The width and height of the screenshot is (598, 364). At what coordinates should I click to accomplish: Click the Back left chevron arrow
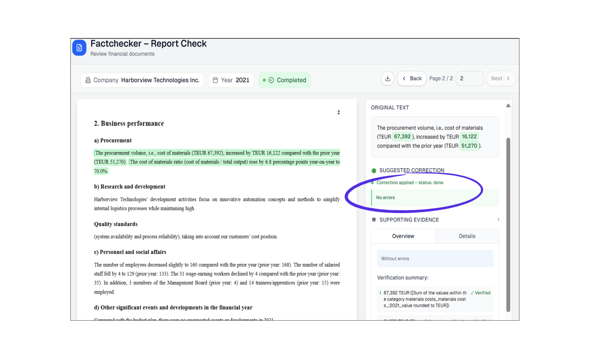point(404,79)
